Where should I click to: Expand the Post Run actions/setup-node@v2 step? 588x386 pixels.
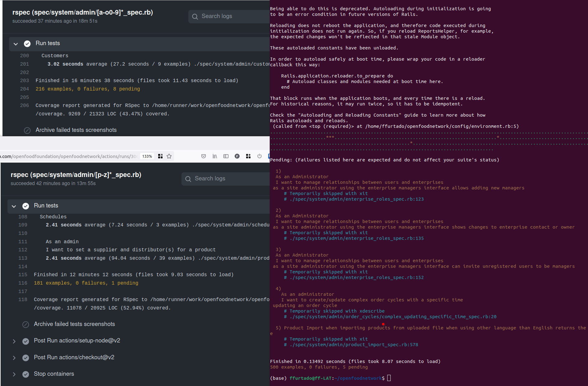[14, 341]
